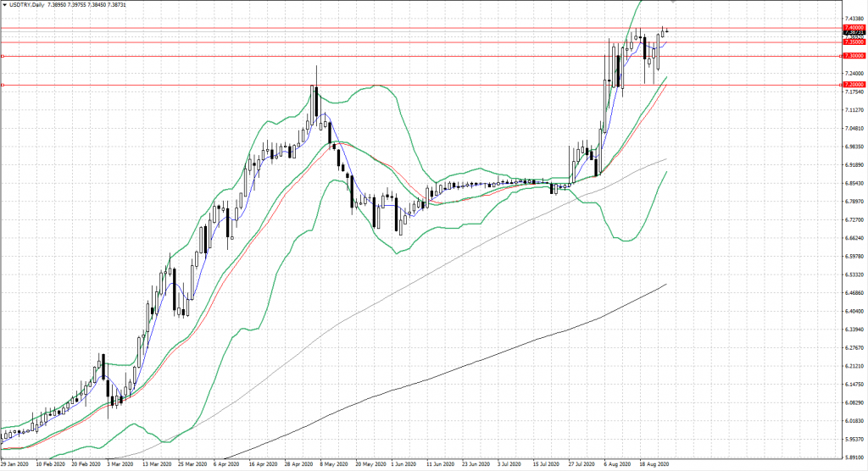Grab the right anchor handle of the 7.20000 line

pos(840,85)
